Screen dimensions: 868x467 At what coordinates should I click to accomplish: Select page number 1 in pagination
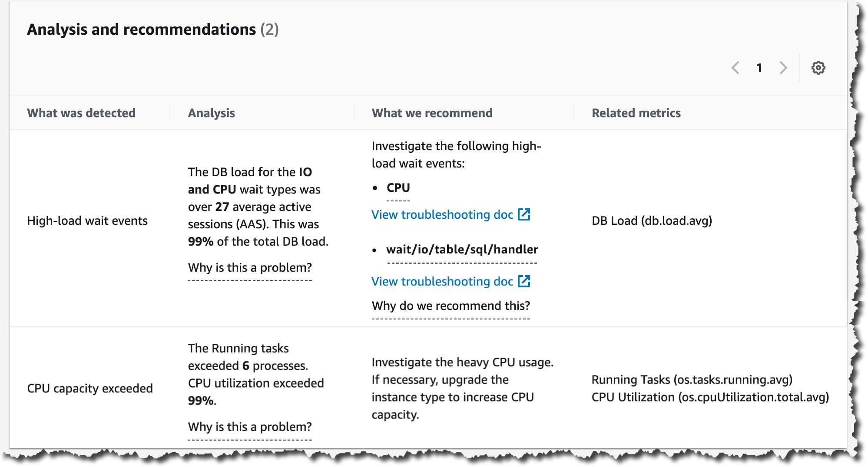759,68
